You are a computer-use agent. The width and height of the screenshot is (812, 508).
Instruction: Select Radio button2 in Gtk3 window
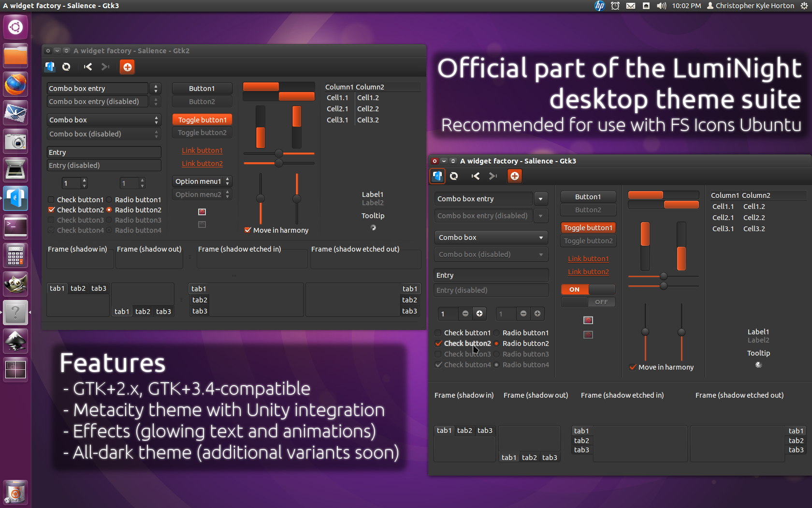(521, 344)
